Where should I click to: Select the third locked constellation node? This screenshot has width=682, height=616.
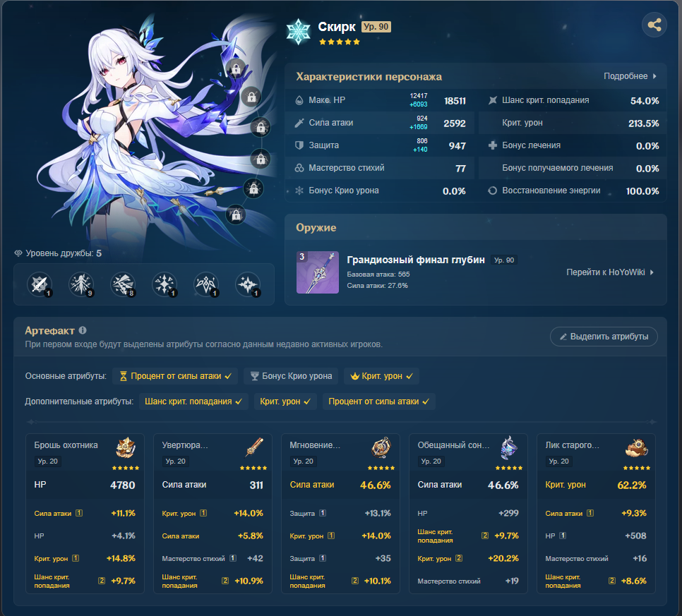pos(261,128)
